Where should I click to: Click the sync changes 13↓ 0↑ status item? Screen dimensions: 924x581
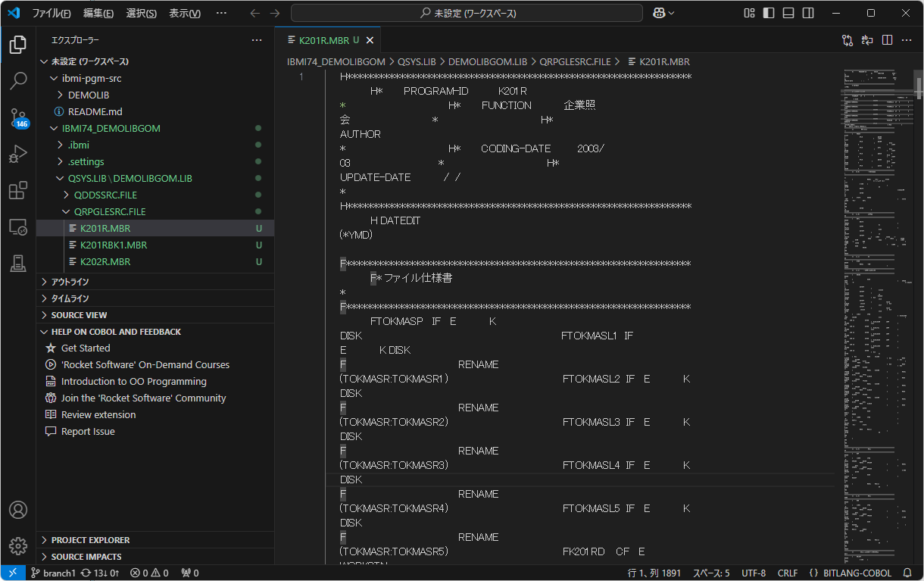(x=100, y=573)
